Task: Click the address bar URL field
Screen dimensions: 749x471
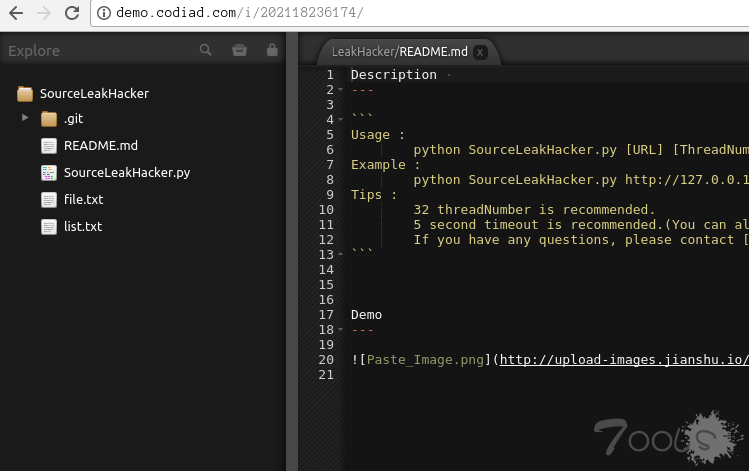Action: 420,13
